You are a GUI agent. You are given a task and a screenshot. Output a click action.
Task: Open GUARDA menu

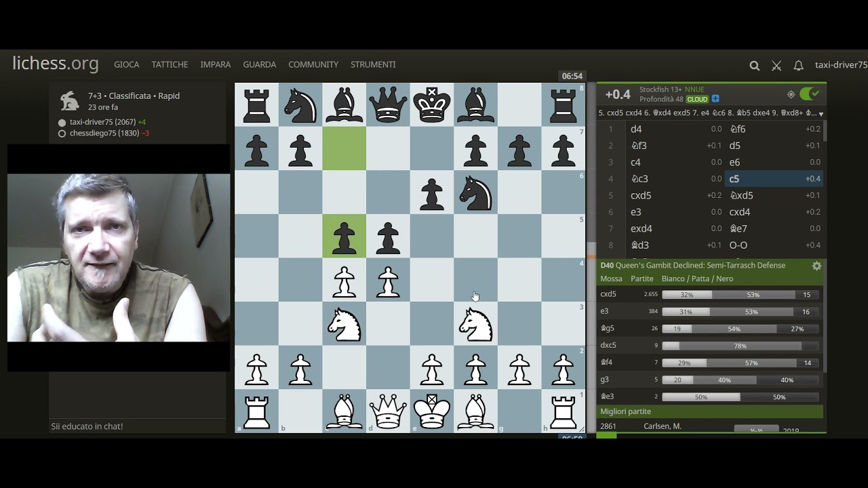click(259, 64)
